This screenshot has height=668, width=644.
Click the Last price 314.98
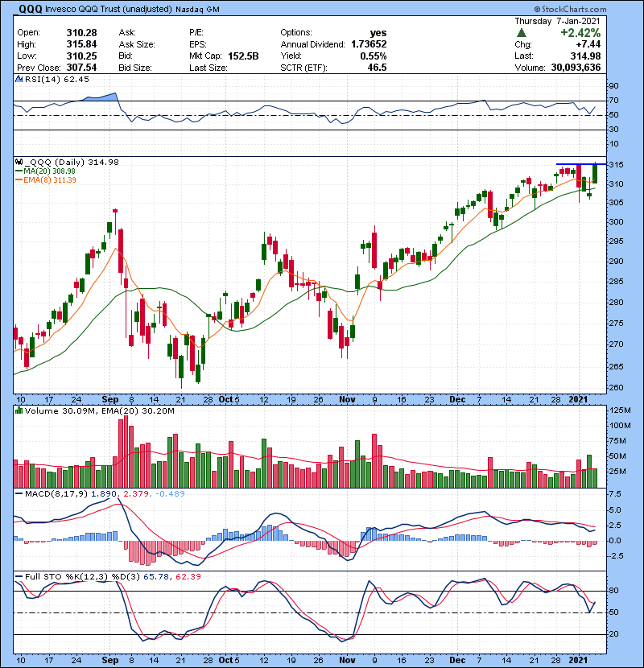pyautogui.click(x=585, y=56)
